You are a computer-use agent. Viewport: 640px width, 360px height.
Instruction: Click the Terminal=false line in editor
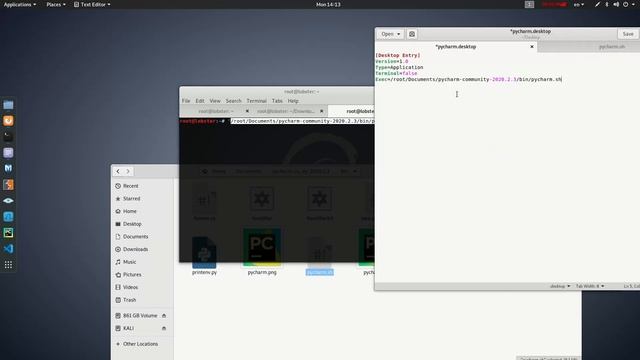tap(396, 73)
